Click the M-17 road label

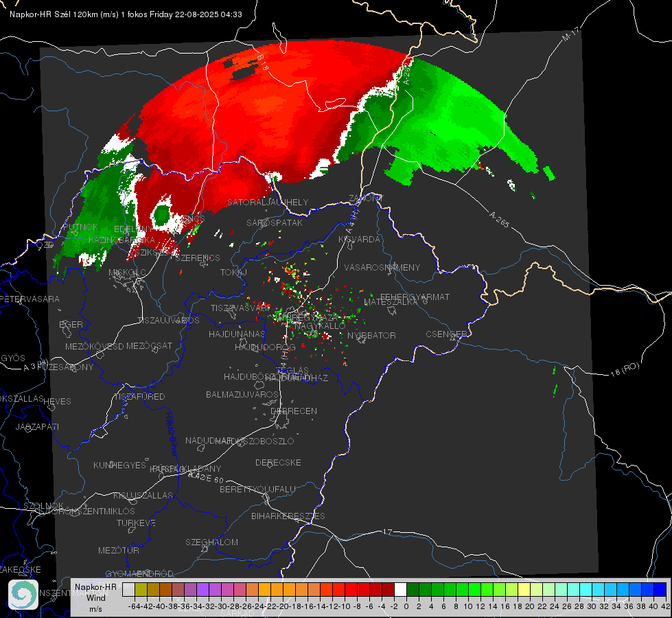pos(570,34)
